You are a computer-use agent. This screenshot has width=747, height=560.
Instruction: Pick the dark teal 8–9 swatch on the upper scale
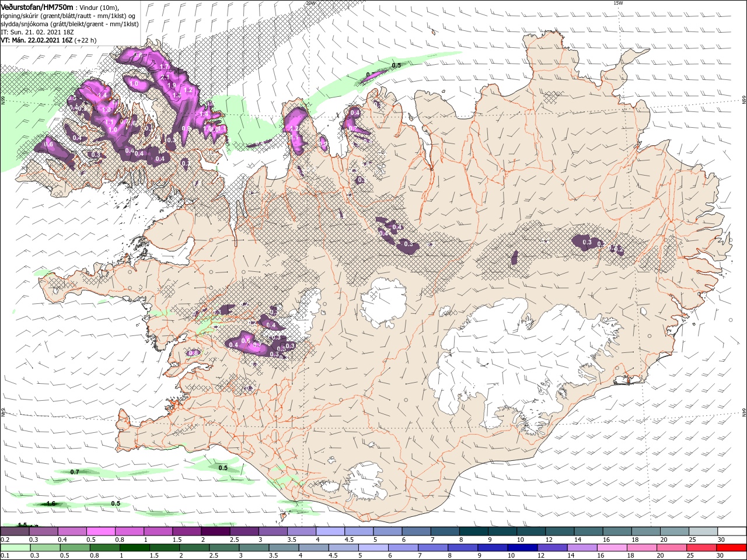(473, 531)
